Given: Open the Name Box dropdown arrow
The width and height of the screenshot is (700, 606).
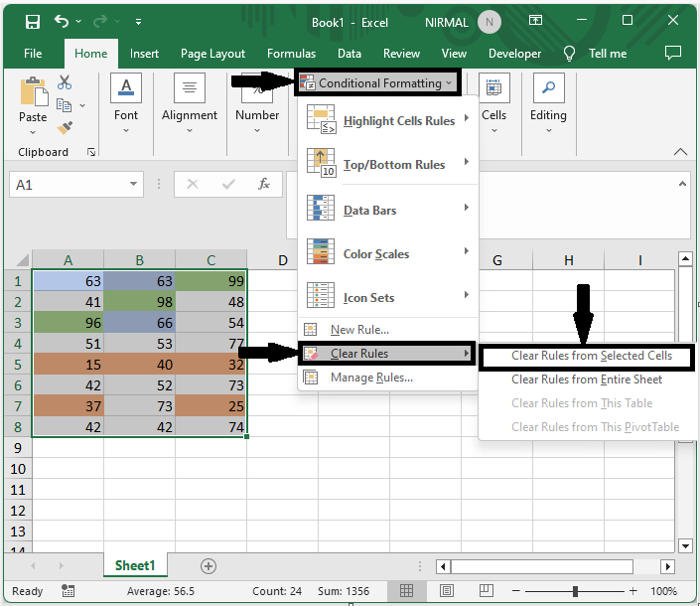Looking at the screenshot, I should pos(133,184).
